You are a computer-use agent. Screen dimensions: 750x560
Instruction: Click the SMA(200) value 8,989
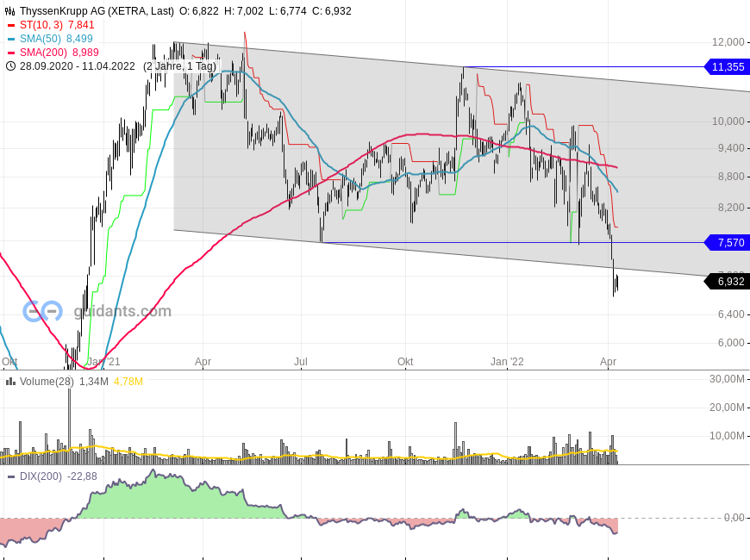85,53
